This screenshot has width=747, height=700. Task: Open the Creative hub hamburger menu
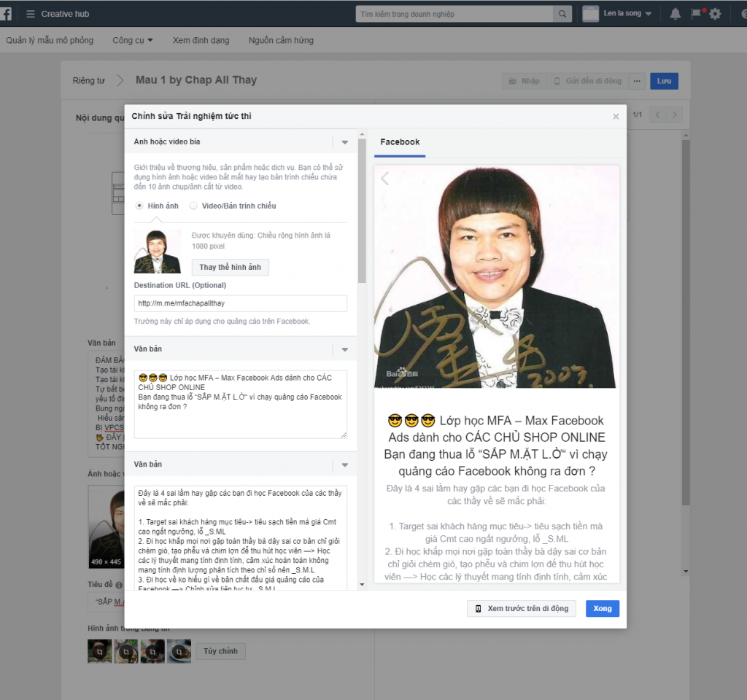coord(31,14)
